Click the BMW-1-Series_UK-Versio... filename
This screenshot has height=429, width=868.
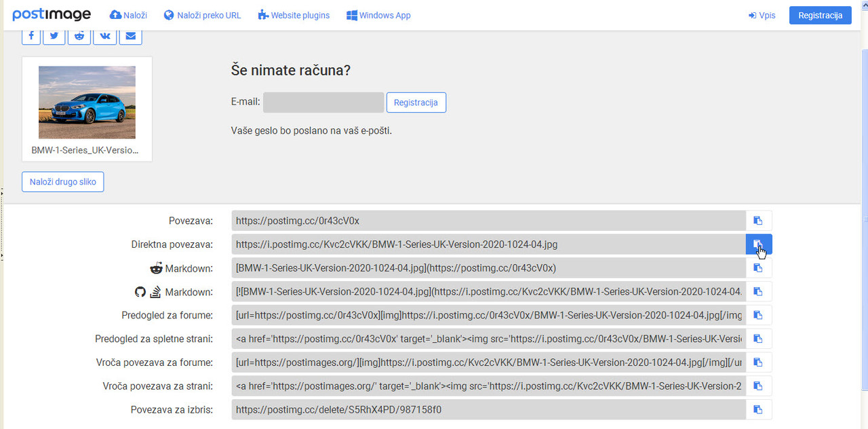85,150
